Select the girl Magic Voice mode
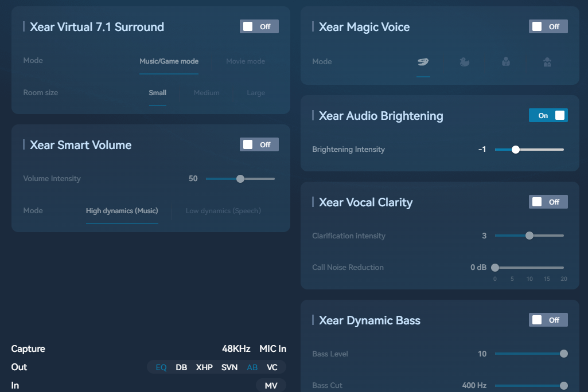Screen dimensions: 588x392 click(x=547, y=62)
